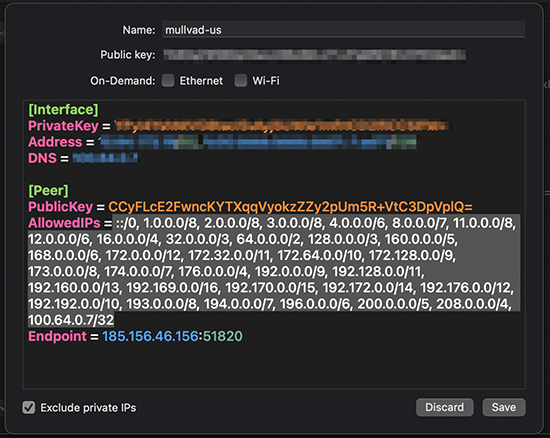Click the [Interface] section header
550x438 pixels.
tap(63, 110)
